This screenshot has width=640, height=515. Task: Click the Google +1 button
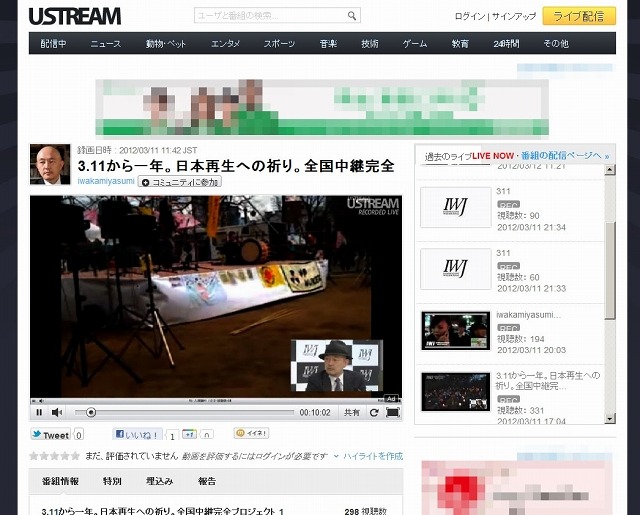(x=189, y=435)
